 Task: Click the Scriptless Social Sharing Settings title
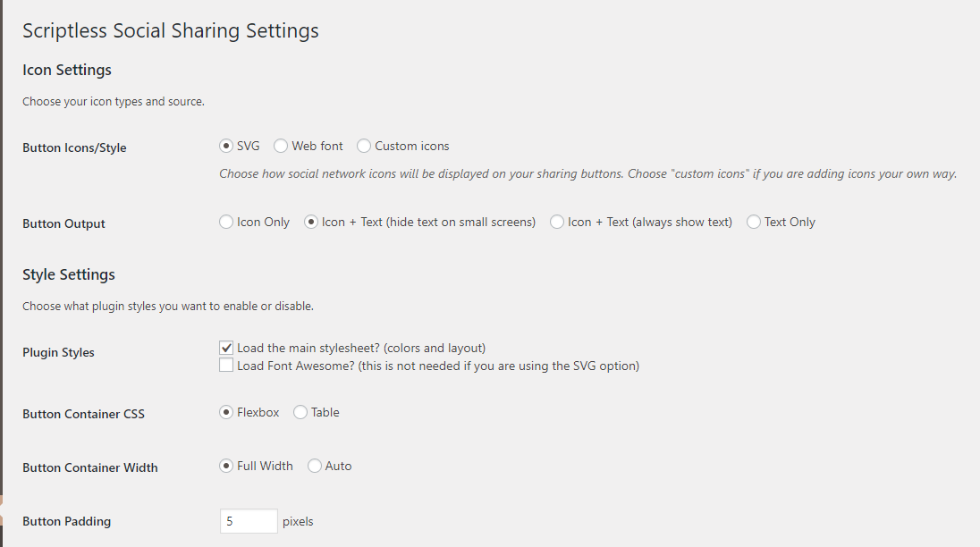point(171,30)
